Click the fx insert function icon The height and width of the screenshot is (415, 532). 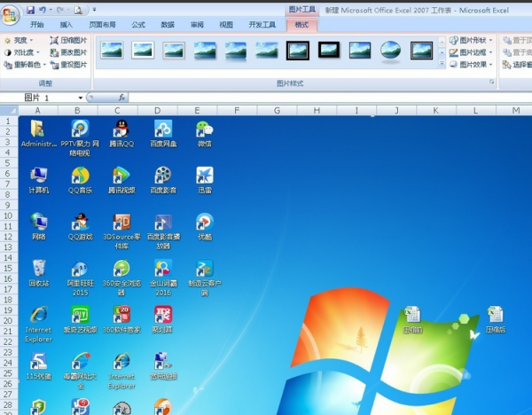coord(121,98)
